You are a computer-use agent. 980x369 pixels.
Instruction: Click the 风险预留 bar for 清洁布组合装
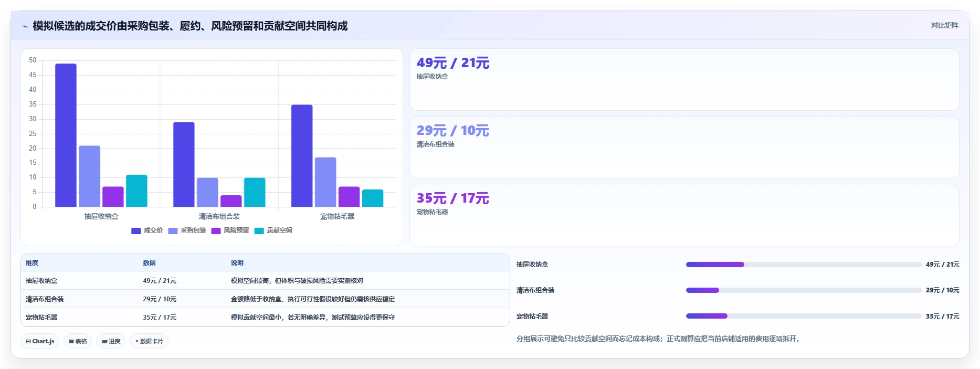tap(231, 201)
